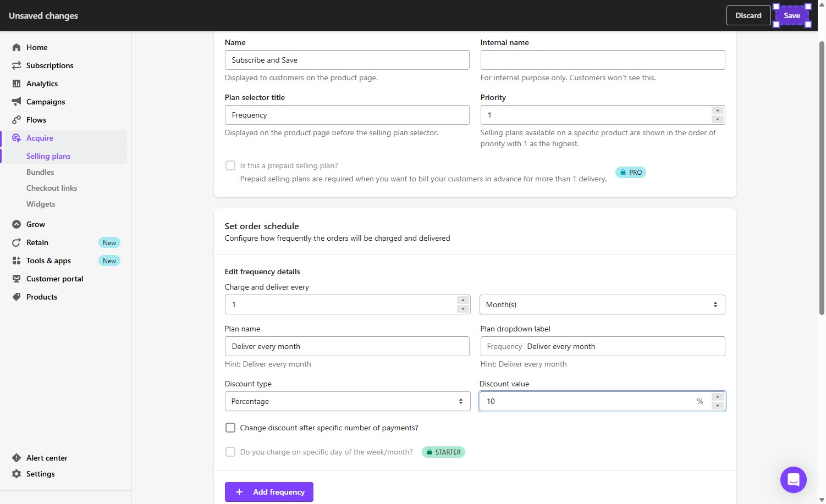
Task: Click the Name input field
Action: [x=347, y=60]
